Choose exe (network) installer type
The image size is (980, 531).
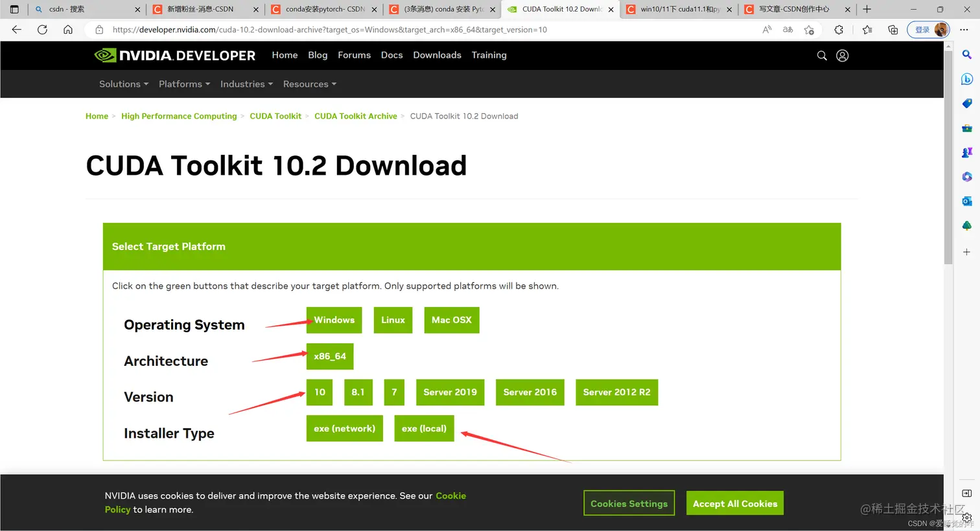coord(344,429)
